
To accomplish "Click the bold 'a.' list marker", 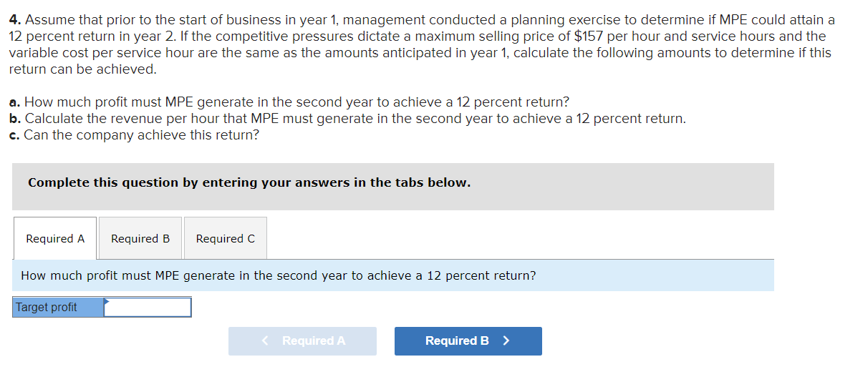I will 14,102.
